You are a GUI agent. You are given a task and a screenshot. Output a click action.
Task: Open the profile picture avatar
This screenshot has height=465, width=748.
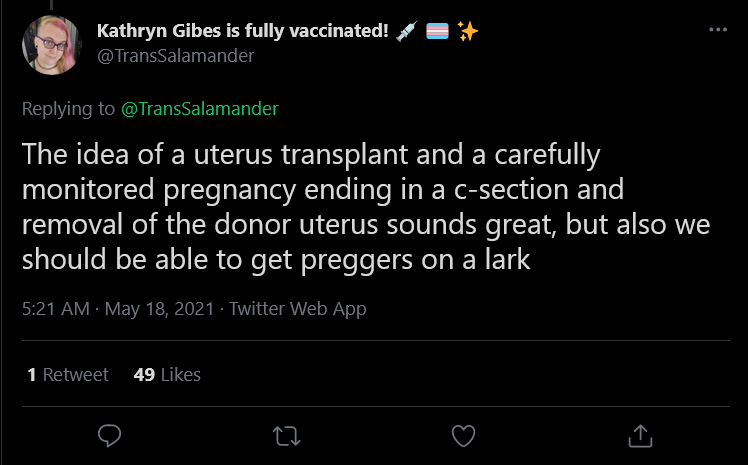point(52,45)
